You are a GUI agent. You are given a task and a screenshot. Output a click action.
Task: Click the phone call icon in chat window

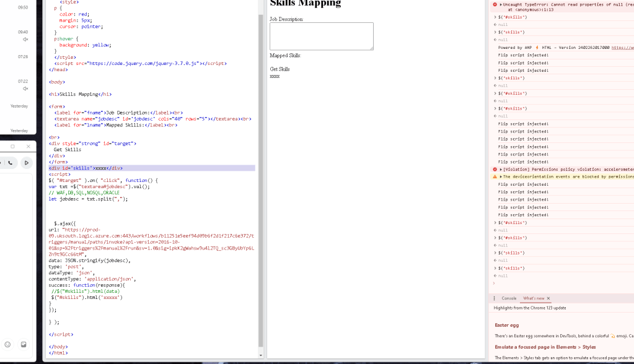click(x=11, y=163)
